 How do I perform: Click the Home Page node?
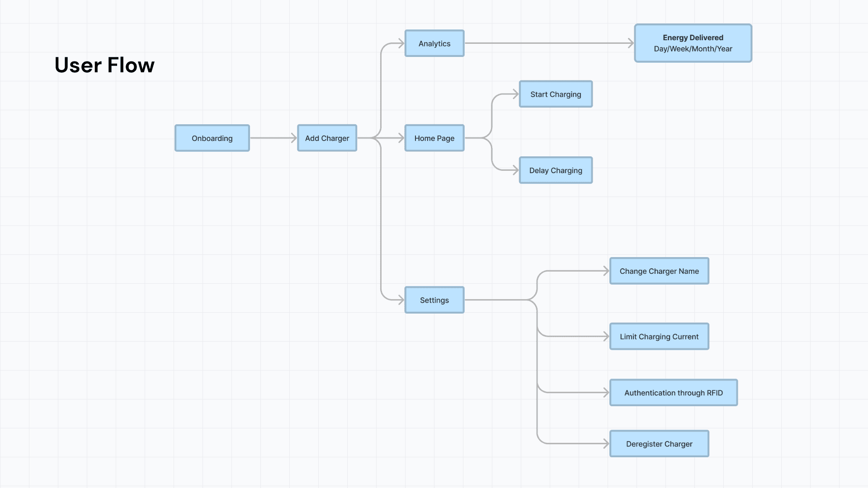point(434,138)
